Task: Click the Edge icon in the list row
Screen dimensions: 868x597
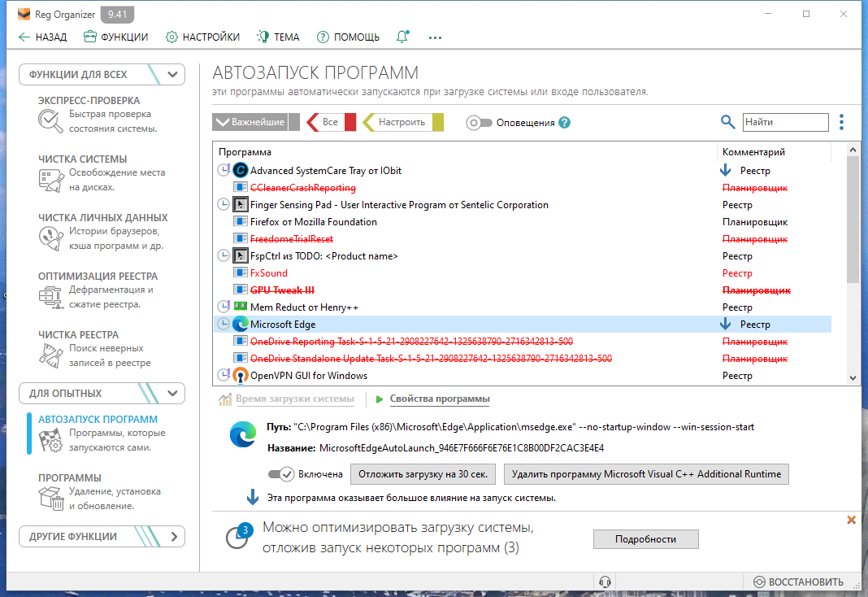Action: tap(240, 324)
